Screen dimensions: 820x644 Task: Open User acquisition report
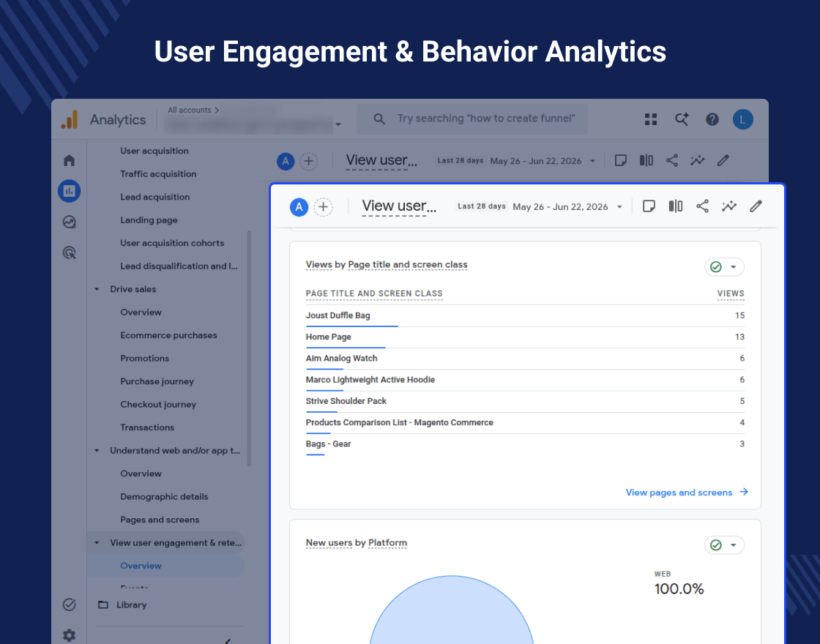tap(154, 151)
